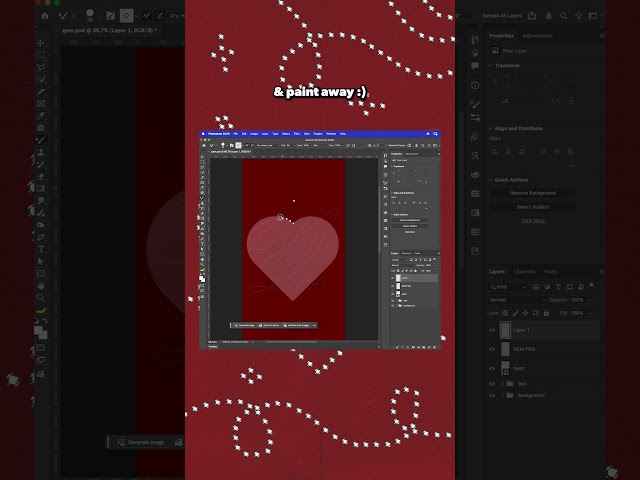Open brush settings panel icon in background options bar
This screenshot has height=480, width=640.
(x=110, y=16)
